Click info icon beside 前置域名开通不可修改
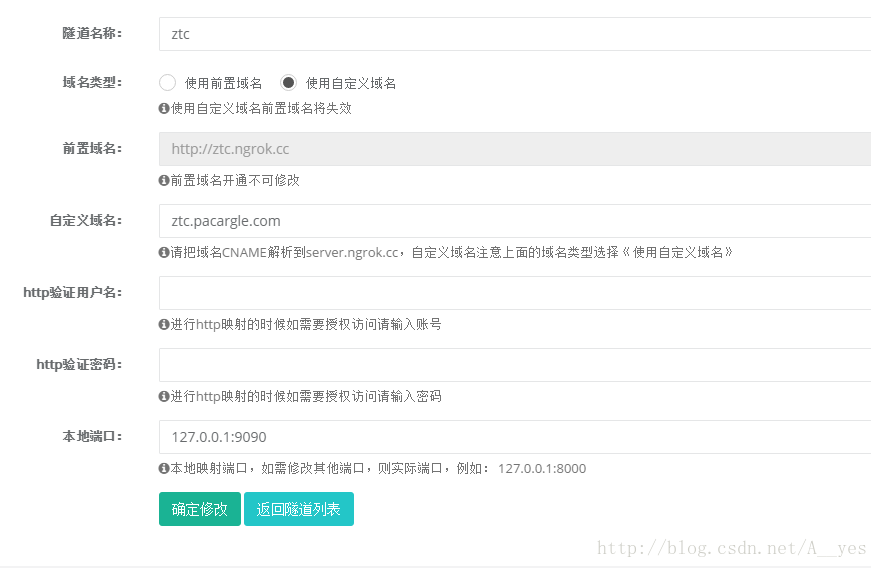This screenshot has width=878, height=568. [x=164, y=180]
